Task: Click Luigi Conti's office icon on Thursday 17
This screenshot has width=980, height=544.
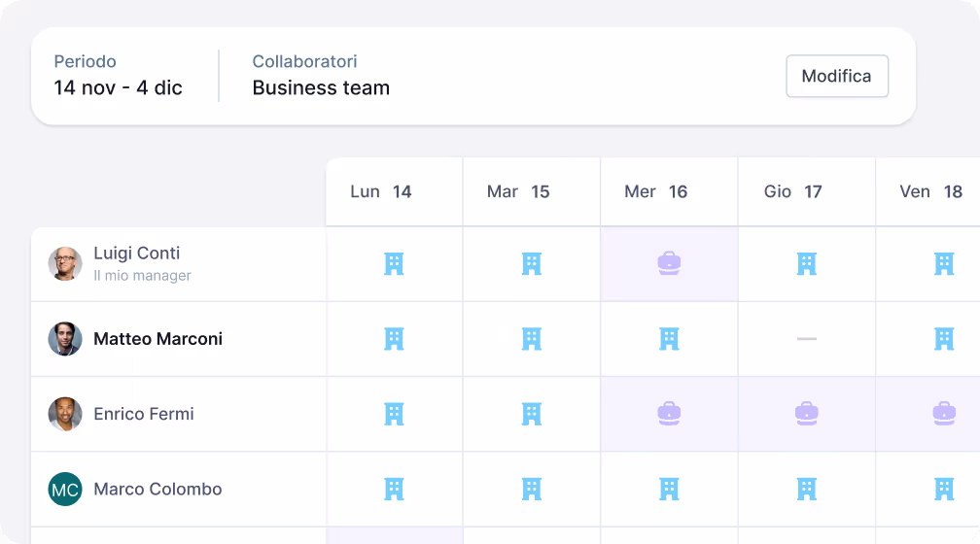Action: (x=806, y=263)
